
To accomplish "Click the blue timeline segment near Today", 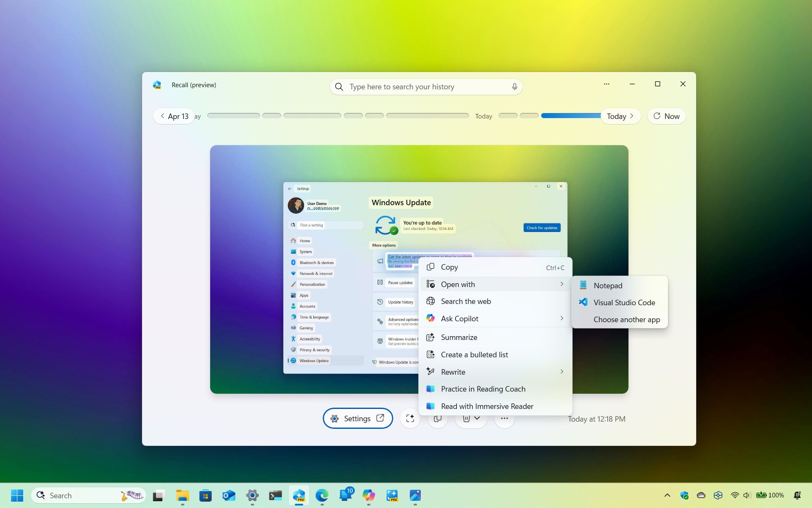I will point(571,116).
